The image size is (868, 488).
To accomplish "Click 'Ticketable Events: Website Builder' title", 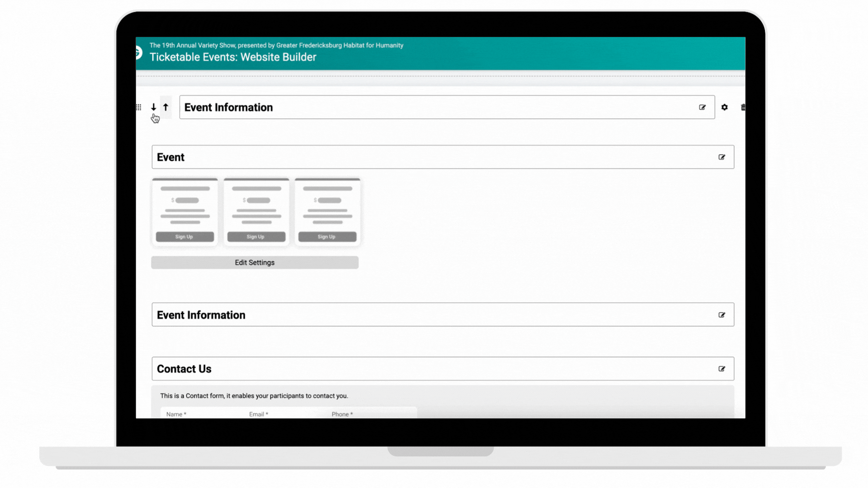I will 233,57.
